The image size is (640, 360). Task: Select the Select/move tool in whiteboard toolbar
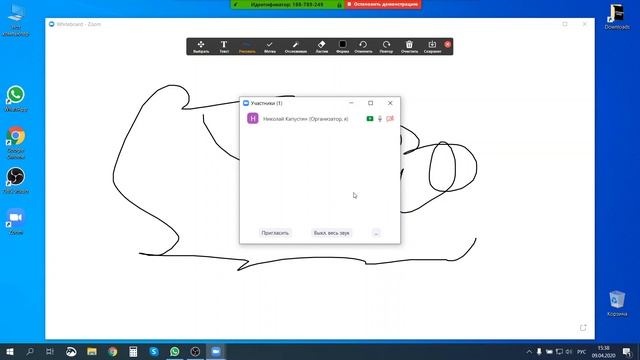point(201,47)
